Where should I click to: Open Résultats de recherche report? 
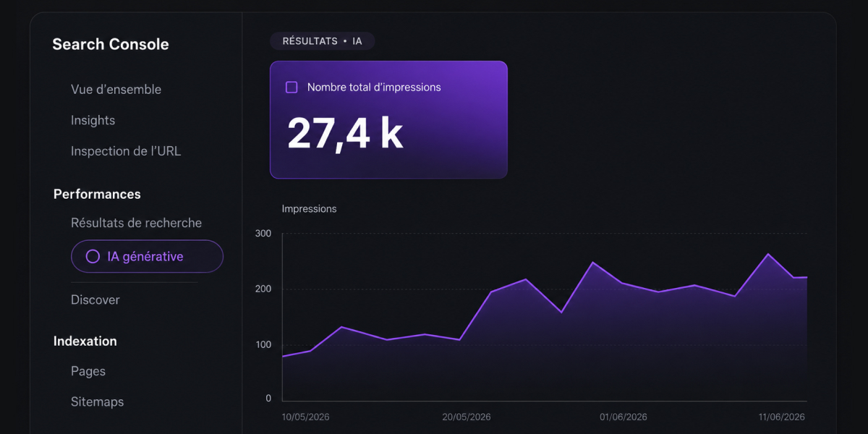tap(136, 223)
